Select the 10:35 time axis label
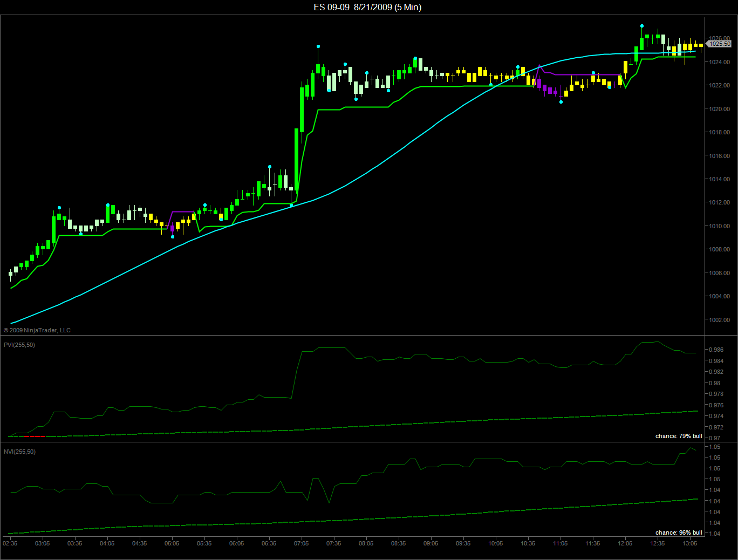The image size is (738, 560). (x=528, y=543)
